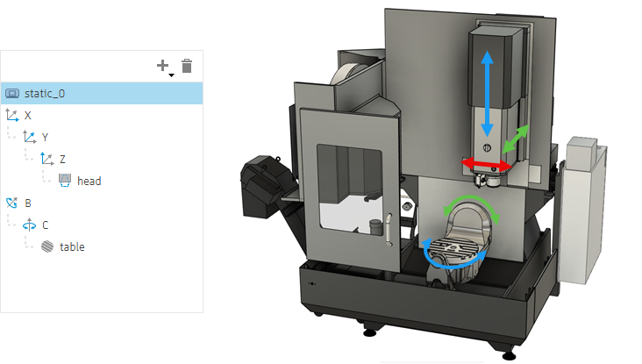Select the B axis label
The height and width of the screenshot is (364, 642).
(28, 203)
